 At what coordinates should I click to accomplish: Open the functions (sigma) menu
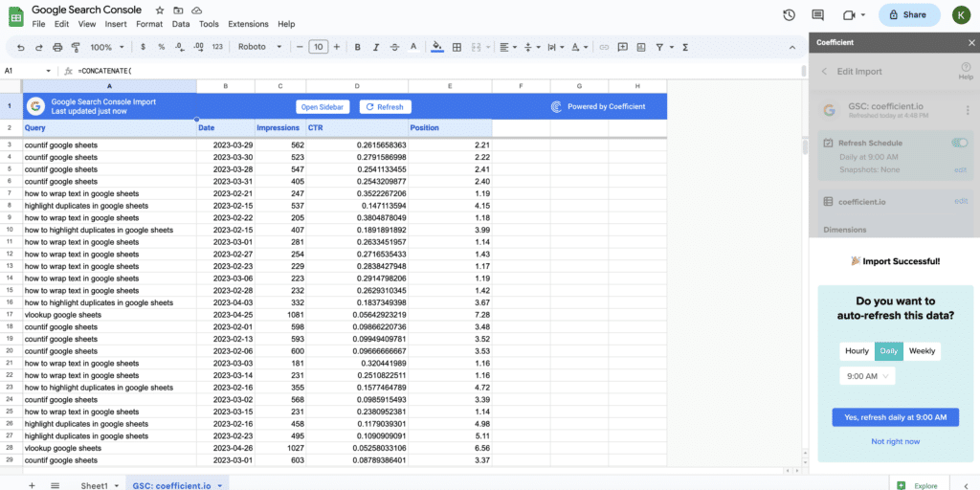pyautogui.click(x=685, y=47)
